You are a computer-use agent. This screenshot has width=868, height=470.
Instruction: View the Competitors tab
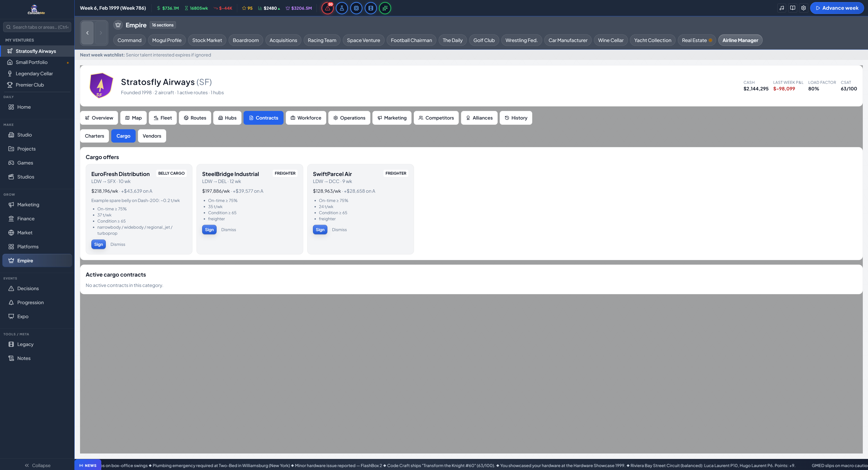(x=436, y=118)
